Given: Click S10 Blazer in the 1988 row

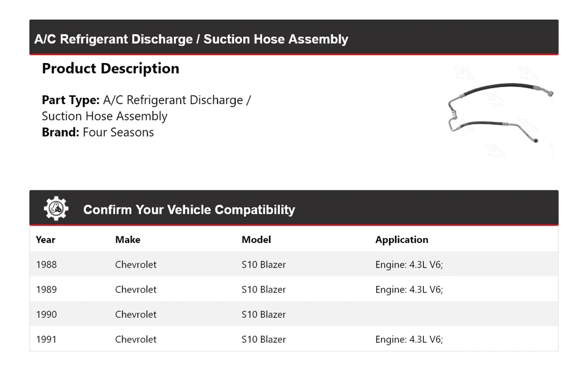Looking at the screenshot, I should (x=263, y=264).
